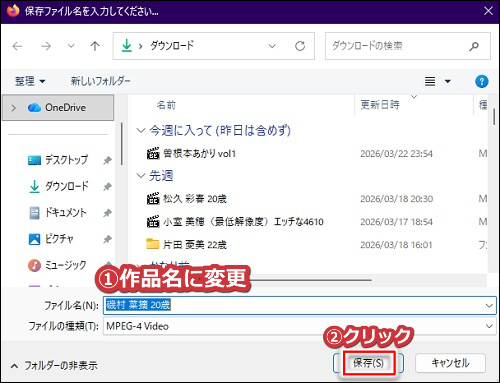The image size is (500, 383).
Task: Click the green download icon in address bar
Action: coord(126,46)
